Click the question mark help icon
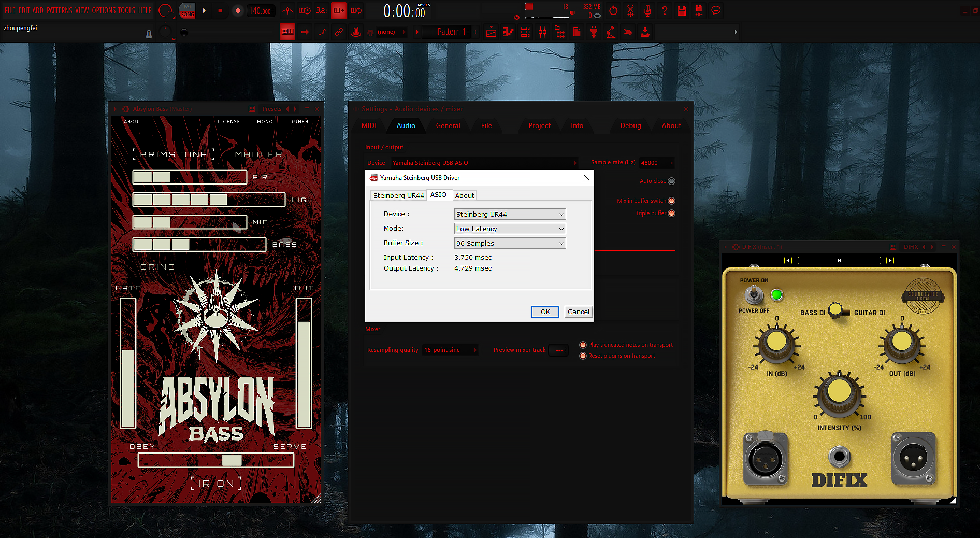The width and height of the screenshot is (980, 538). [x=665, y=10]
